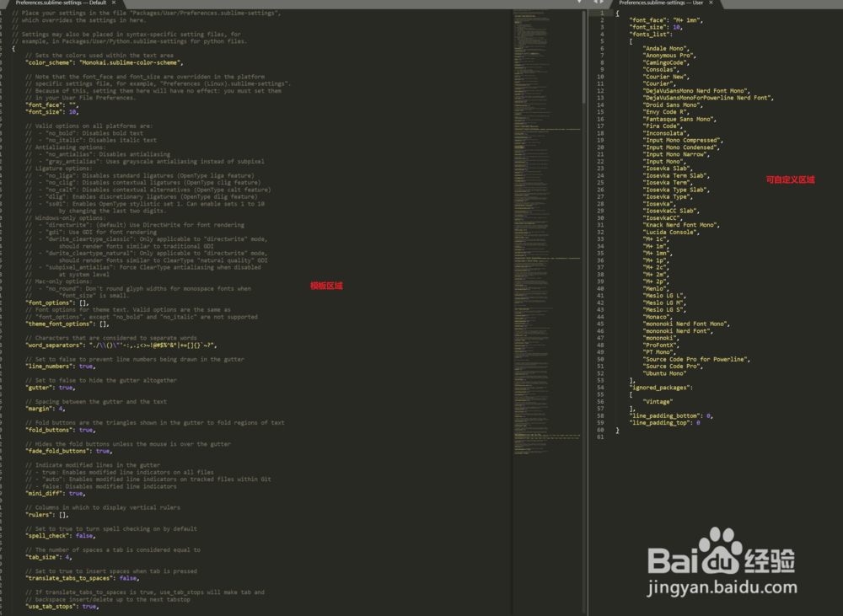Click the "use_tab_stops": true line

pyautogui.click(x=62, y=607)
